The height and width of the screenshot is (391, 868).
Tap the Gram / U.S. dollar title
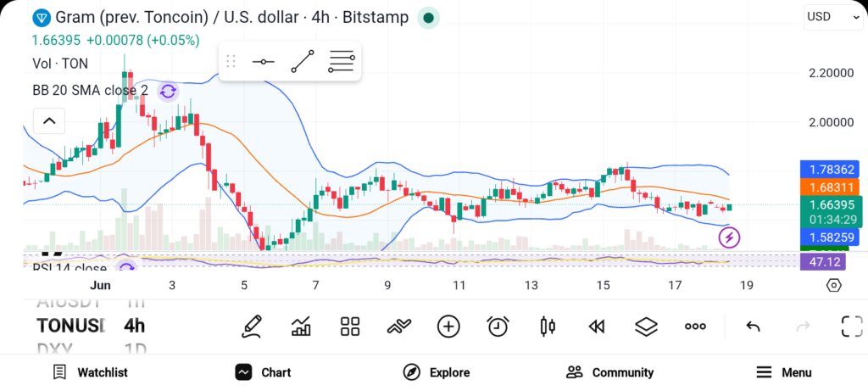coord(231,18)
